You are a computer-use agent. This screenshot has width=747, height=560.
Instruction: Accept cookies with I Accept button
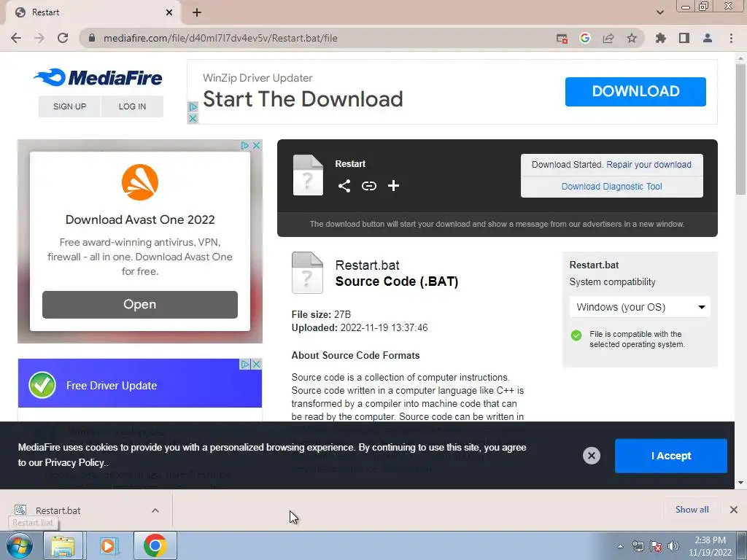point(671,456)
